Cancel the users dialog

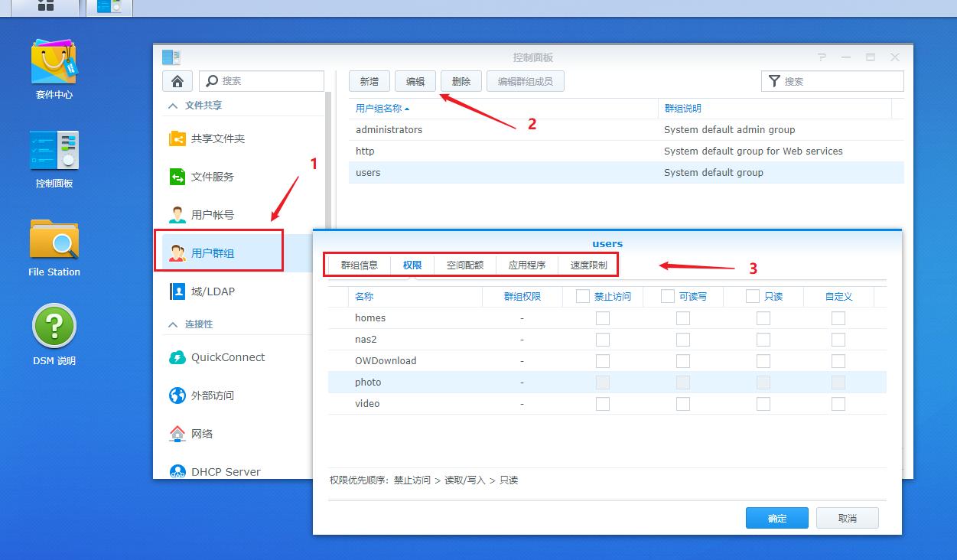click(848, 518)
